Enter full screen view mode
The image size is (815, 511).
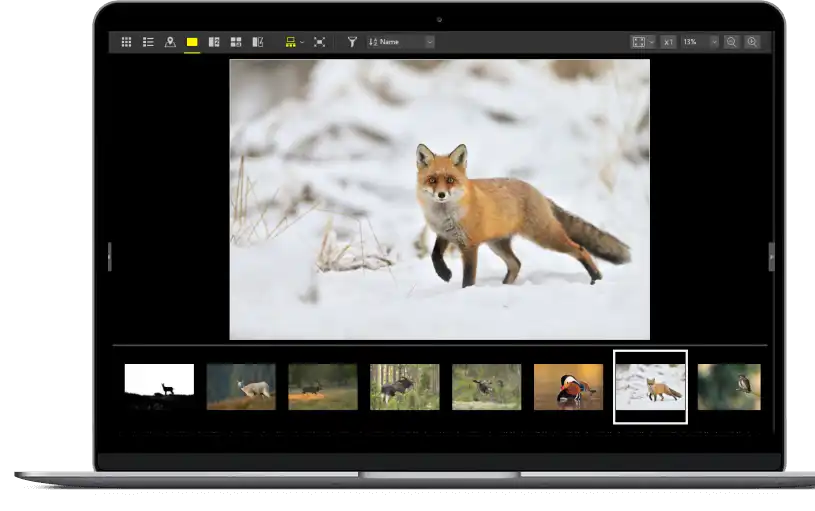pos(320,42)
